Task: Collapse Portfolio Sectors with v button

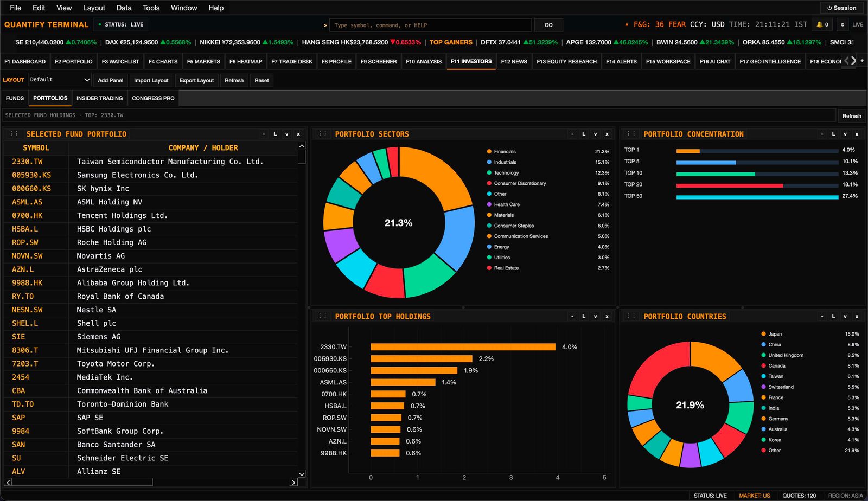Action: pyautogui.click(x=595, y=134)
